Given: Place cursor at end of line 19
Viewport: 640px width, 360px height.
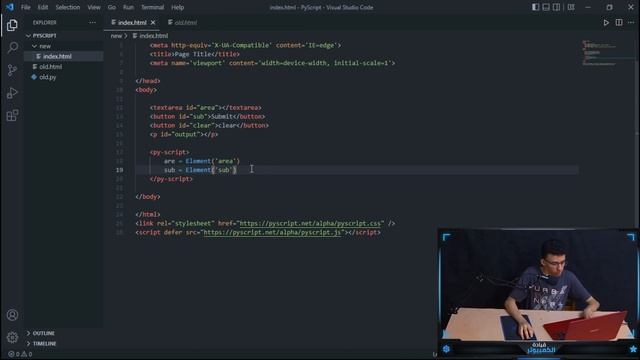Looking at the screenshot, I should coord(238,170).
